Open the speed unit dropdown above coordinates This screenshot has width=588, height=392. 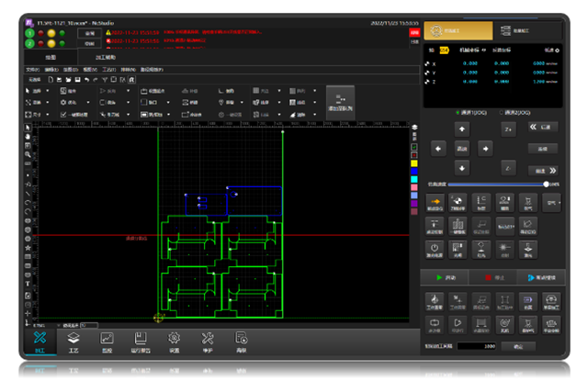tap(555, 50)
